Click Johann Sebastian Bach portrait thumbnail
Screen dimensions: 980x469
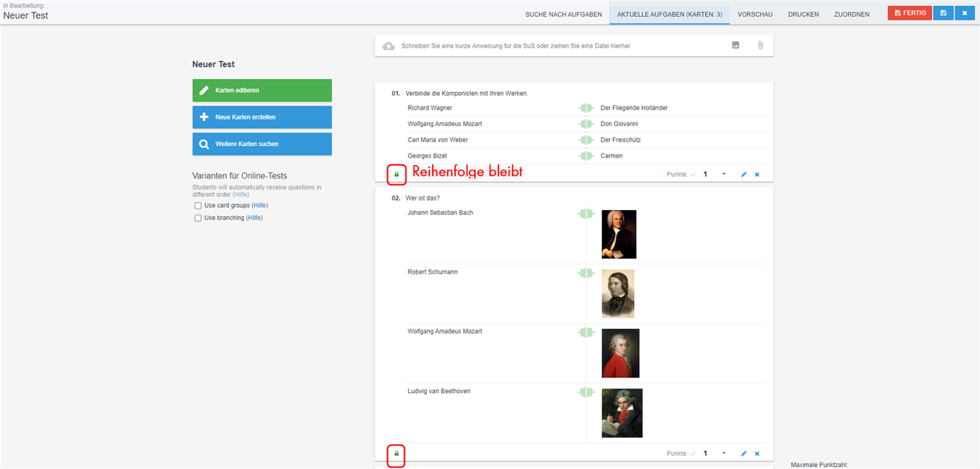619,234
